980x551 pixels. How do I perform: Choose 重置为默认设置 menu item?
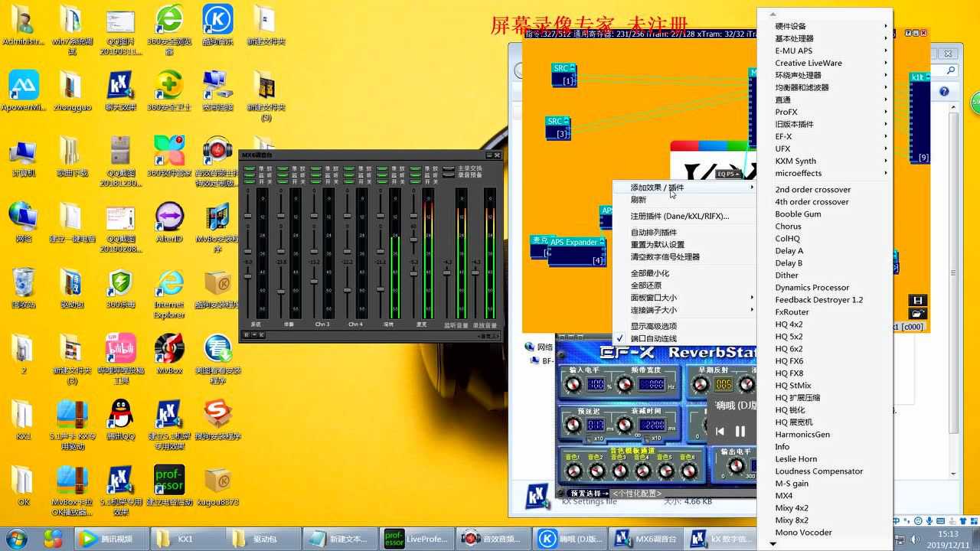point(684,244)
